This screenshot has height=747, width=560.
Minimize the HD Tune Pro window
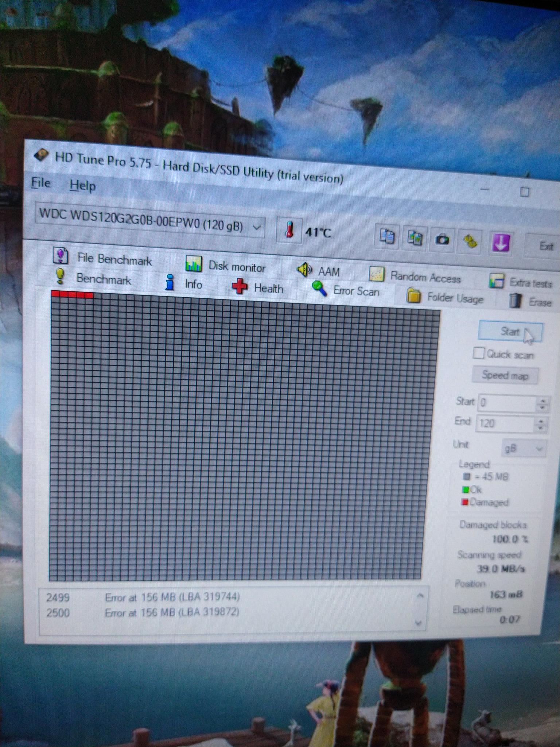pos(485,189)
